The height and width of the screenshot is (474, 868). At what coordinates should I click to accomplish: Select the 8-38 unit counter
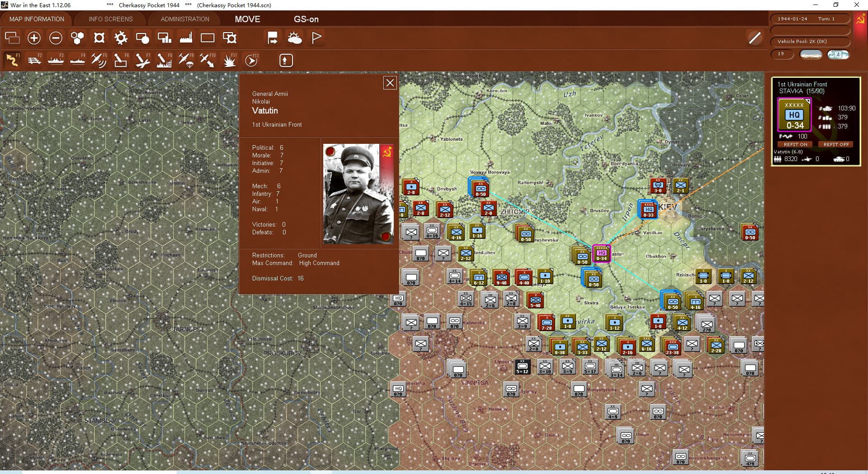tap(560, 347)
